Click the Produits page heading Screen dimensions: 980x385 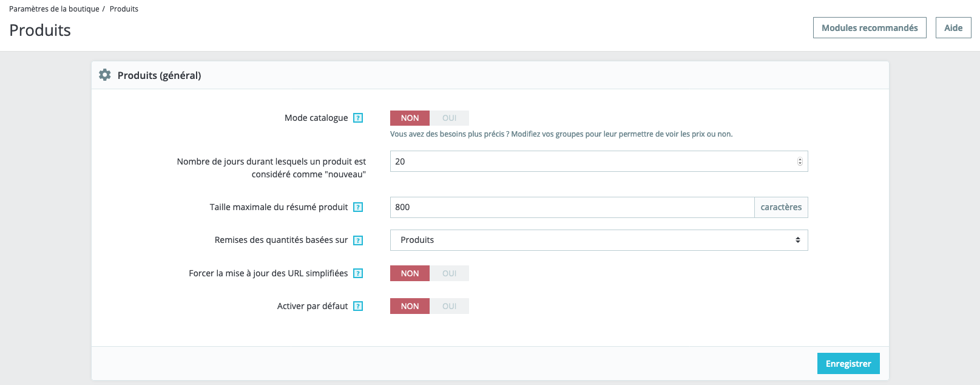40,30
